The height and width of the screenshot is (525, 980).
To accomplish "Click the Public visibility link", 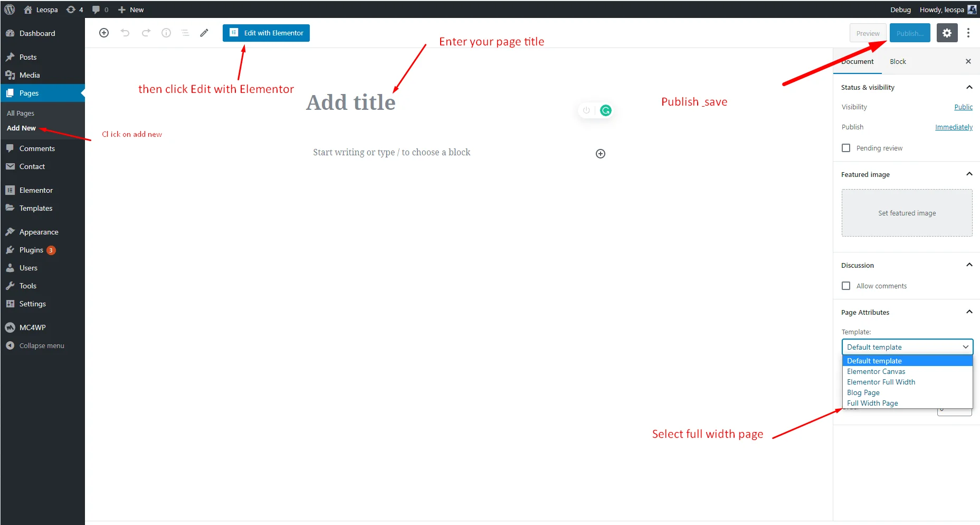I will (x=963, y=107).
